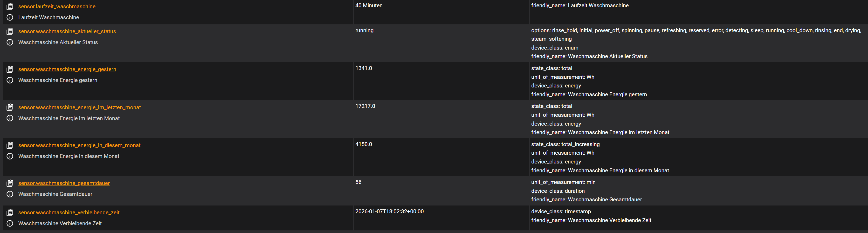Show info for Waschmaschine Energie gestern
868x233 pixels.
10,80
